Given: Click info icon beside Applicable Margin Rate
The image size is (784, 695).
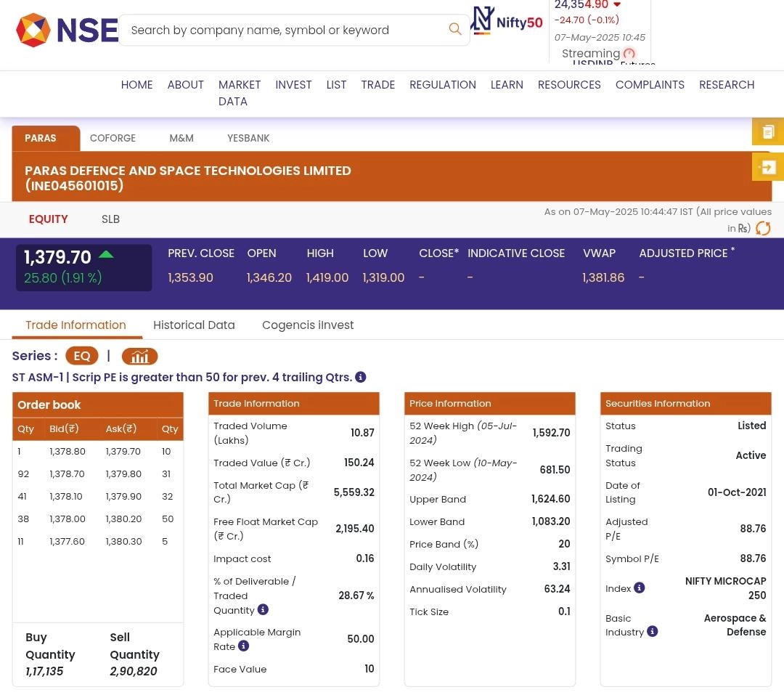Looking at the screenshot, I should [x=244, y=646].
